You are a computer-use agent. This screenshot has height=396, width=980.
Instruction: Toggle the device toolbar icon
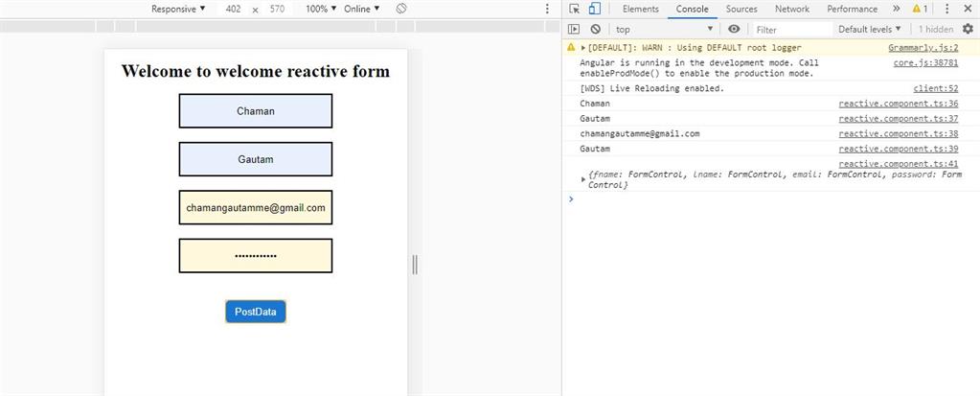point(594,9)
